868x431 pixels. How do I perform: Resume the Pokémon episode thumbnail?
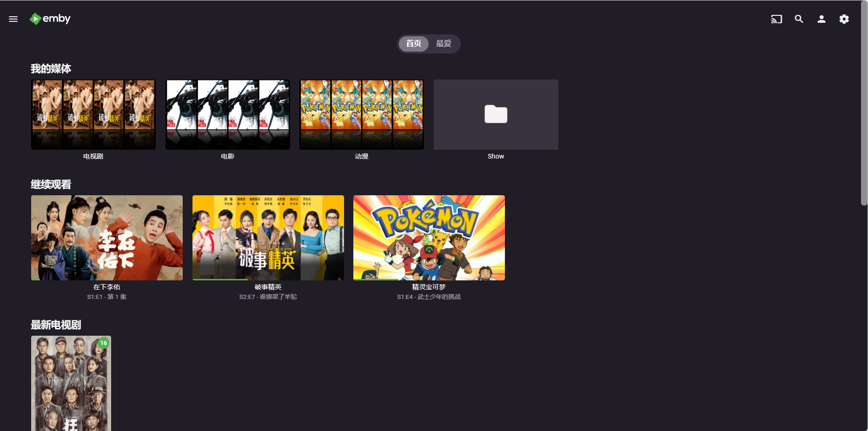(x=429, y=238)
